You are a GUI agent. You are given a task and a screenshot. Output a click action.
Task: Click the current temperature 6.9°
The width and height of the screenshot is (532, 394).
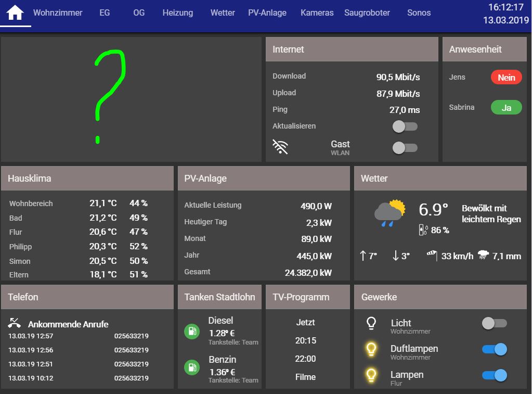tap(433, 210)
